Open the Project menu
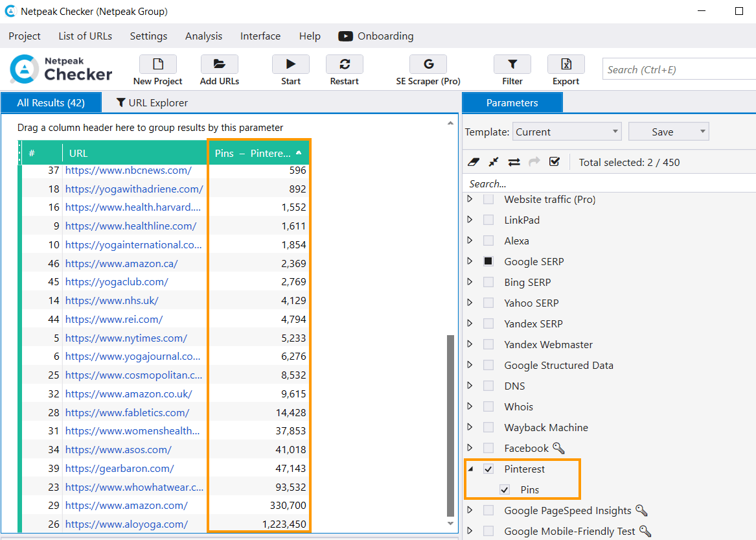 pos(25,36)
